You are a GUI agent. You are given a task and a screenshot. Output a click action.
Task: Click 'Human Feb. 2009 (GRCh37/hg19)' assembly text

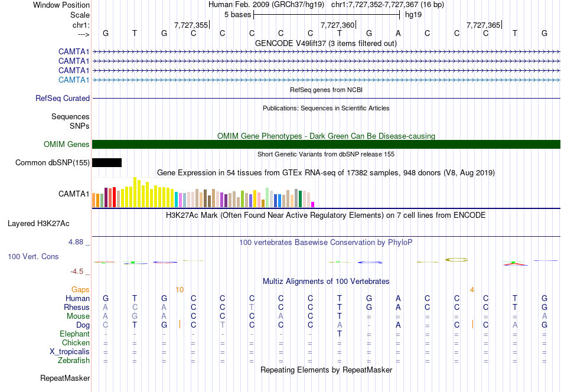[266, 5]
